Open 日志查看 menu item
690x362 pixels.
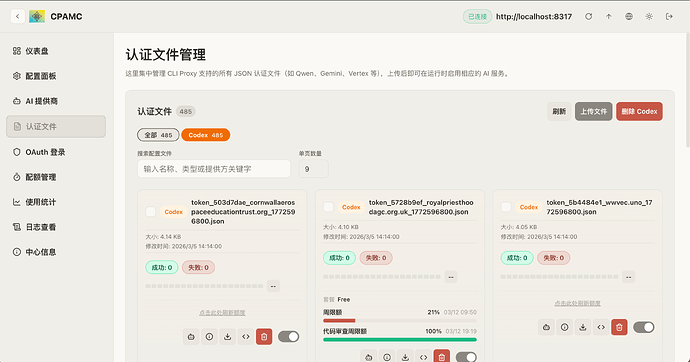pos(56,227)
